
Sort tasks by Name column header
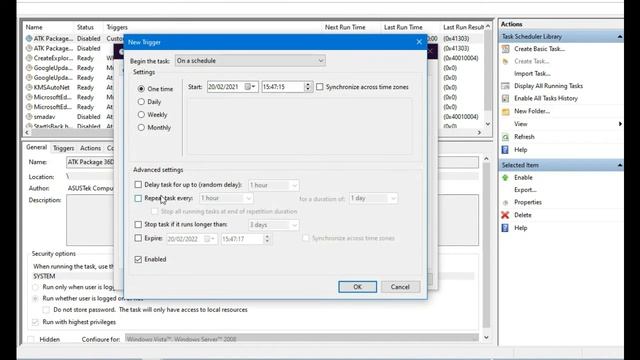[x=34, y=27]
